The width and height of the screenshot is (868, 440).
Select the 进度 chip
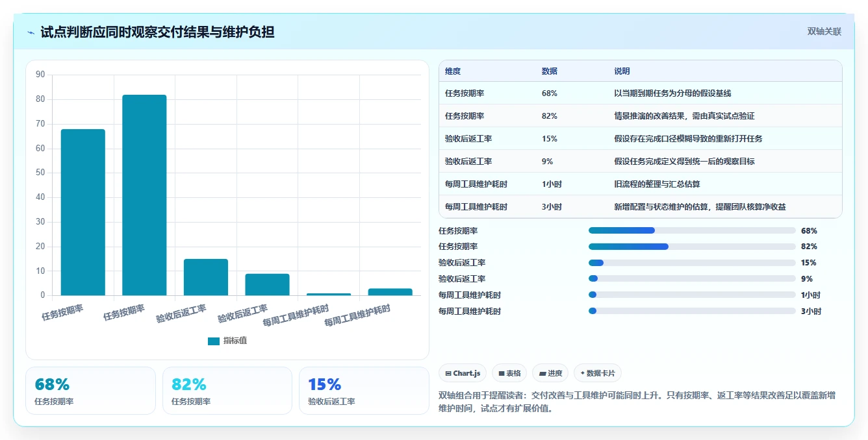(550, 373)
